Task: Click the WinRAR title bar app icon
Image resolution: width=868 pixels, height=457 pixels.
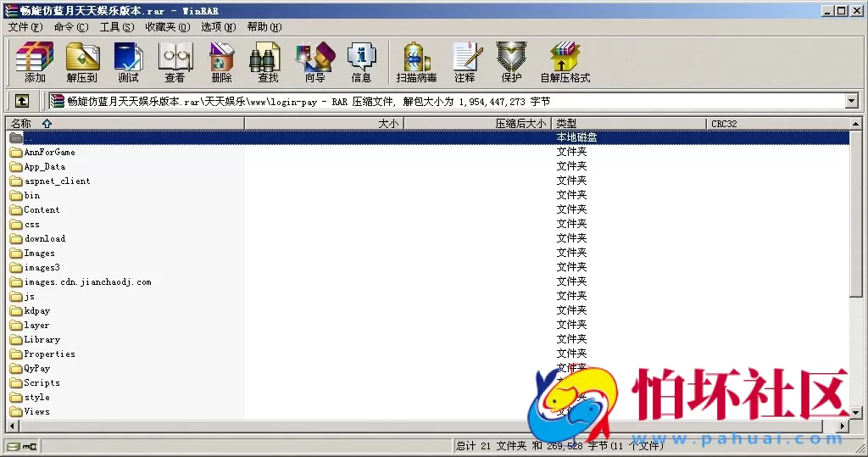Action: coord(11,10)
